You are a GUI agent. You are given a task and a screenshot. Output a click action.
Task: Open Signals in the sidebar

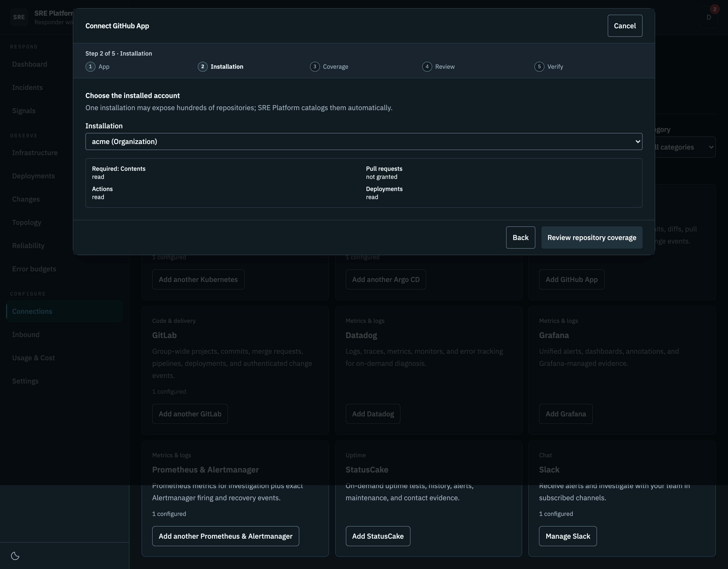click(x=24, y=111)
